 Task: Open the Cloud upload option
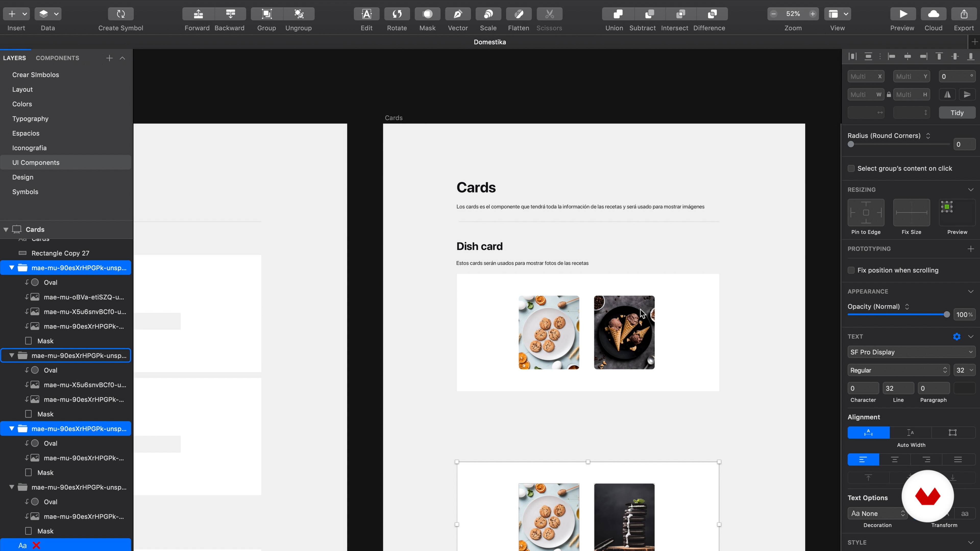tap(933, 14)
